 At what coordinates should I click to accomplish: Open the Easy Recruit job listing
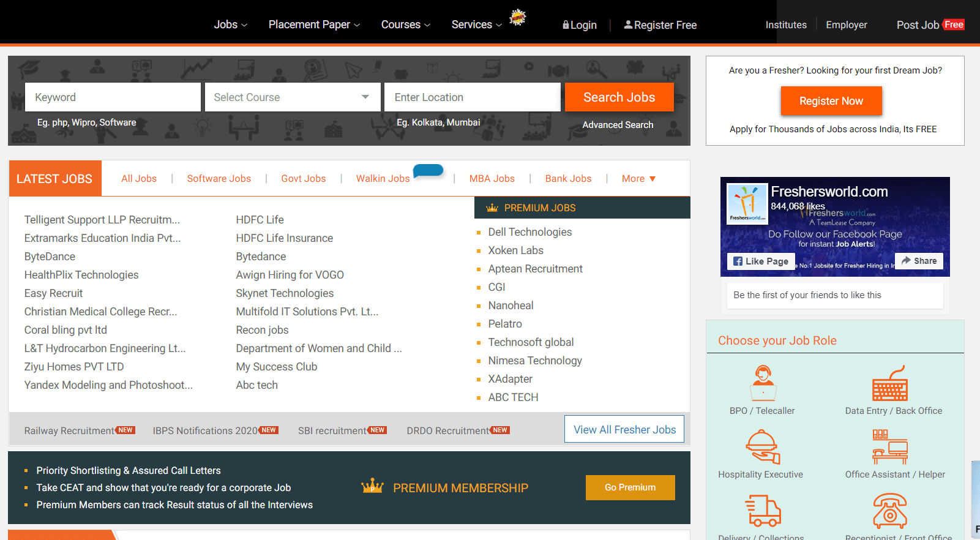pyautogui.click(x=53, y=293)
